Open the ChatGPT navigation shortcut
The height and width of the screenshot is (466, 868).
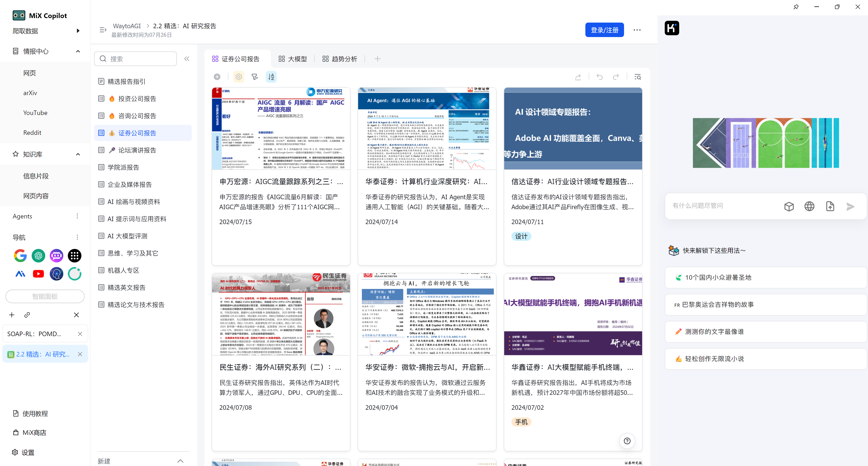38,256
